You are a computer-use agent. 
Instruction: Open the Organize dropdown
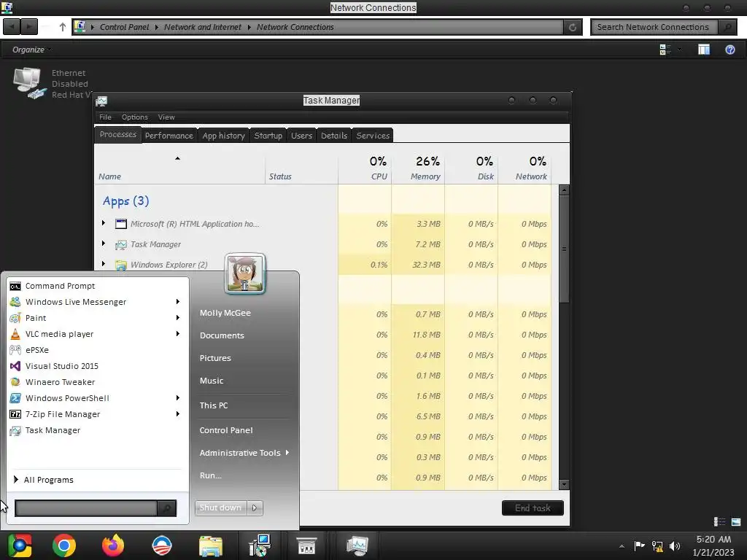click(x=31, y=50)
